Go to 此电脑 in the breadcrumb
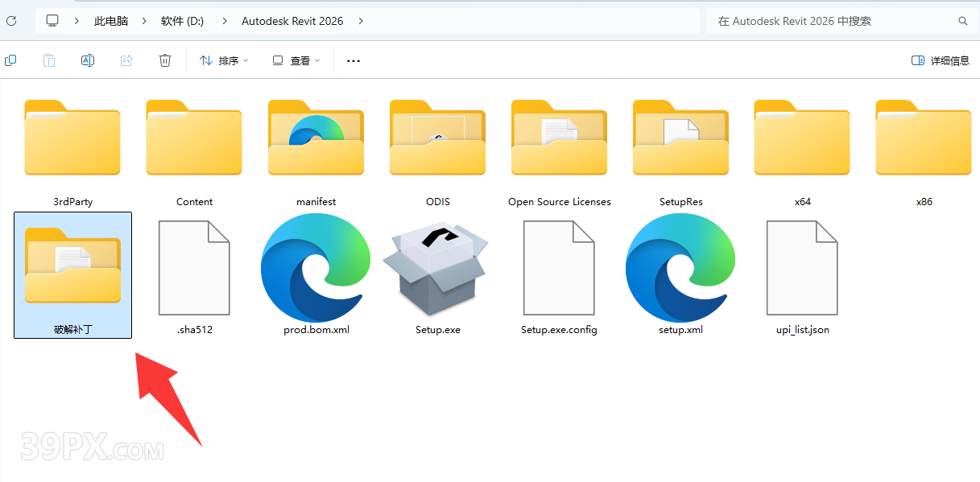This screenshot has height=482, width=980. [x=111, y=21]
